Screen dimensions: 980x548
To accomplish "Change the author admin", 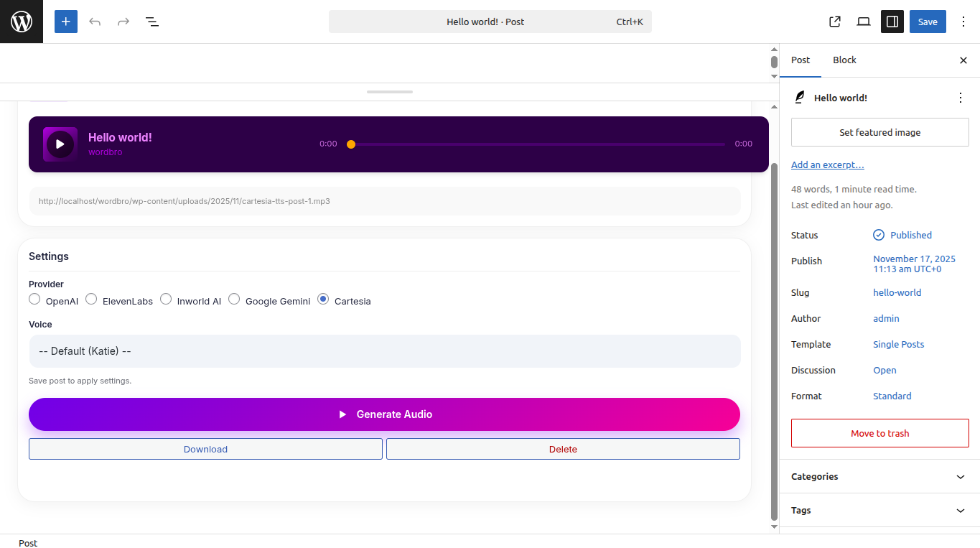I will point(886,318).
